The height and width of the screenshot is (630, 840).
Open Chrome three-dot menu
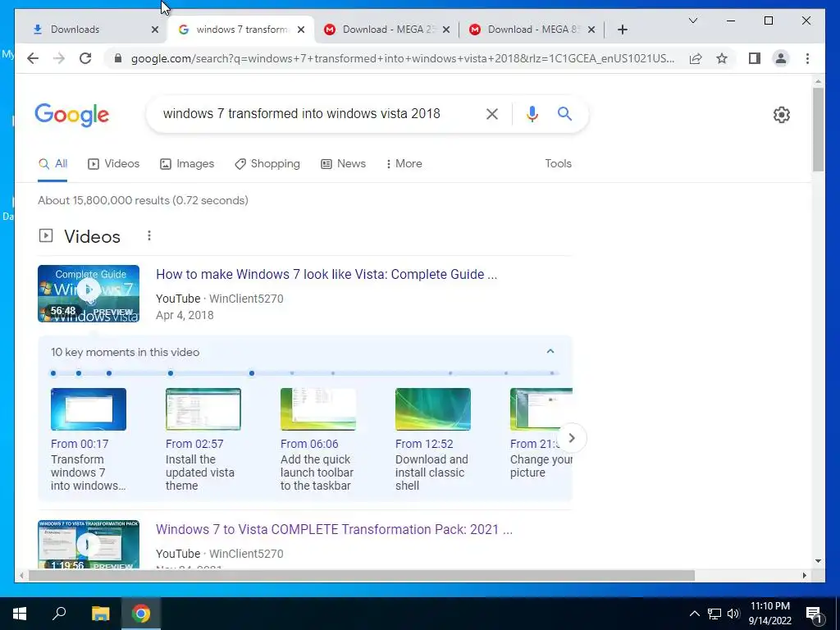[x=807, y=58]
